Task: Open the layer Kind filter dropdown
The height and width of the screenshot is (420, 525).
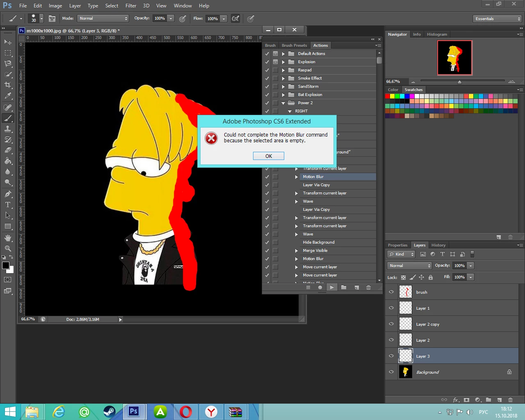Action: [x=402, y=254]
